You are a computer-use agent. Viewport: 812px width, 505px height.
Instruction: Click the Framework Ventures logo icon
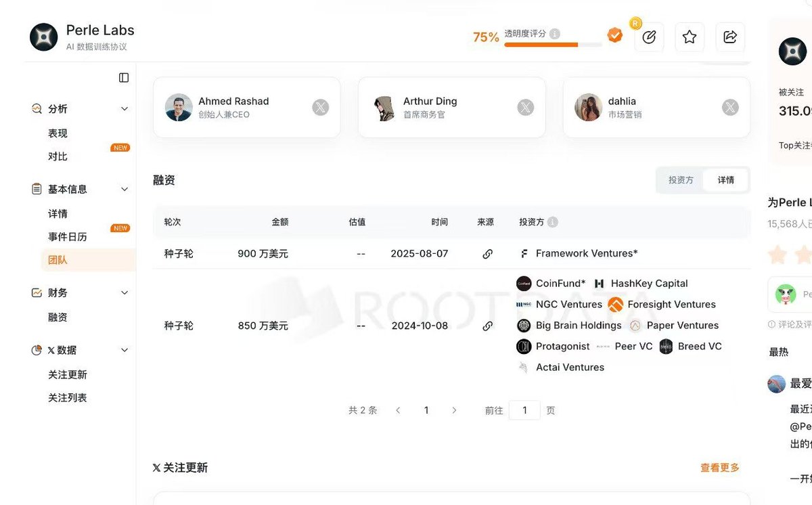pyautogui.click(x=524, y=254)
